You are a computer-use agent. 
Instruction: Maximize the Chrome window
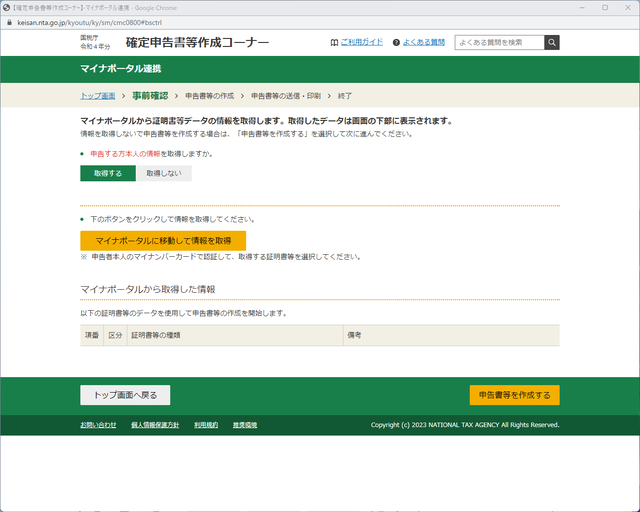coord(605,8)
